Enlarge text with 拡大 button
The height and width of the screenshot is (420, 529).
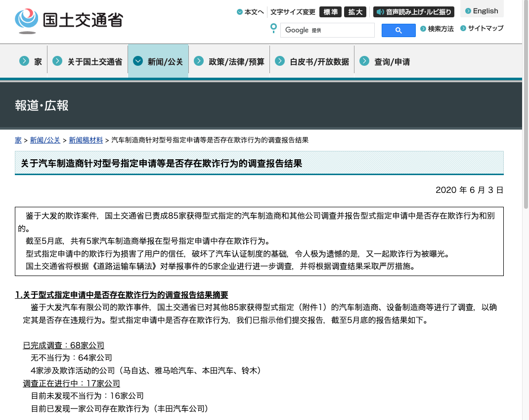pyautogui.click(x=355, y=12)
